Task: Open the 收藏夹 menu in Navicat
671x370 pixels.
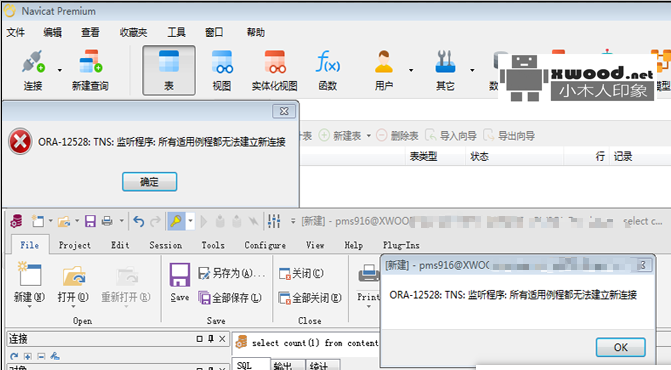Action: (x=133, y=32)
